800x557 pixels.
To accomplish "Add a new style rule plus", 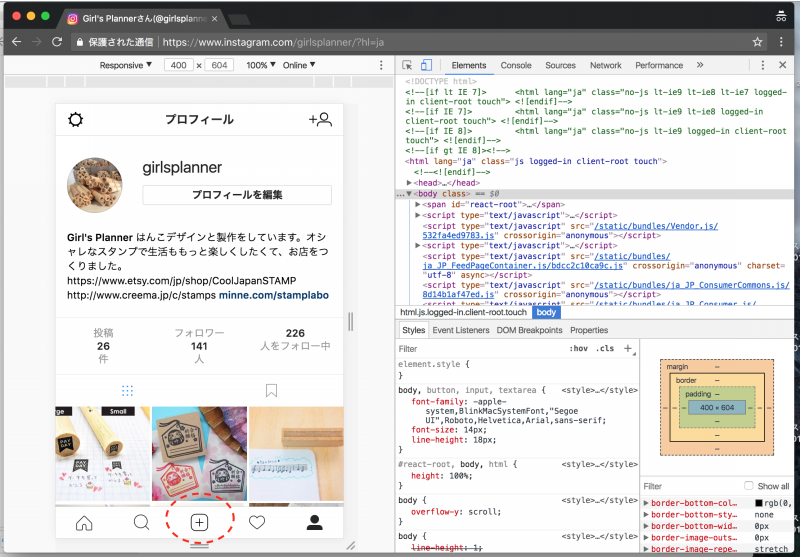I will tap(628, 348).
